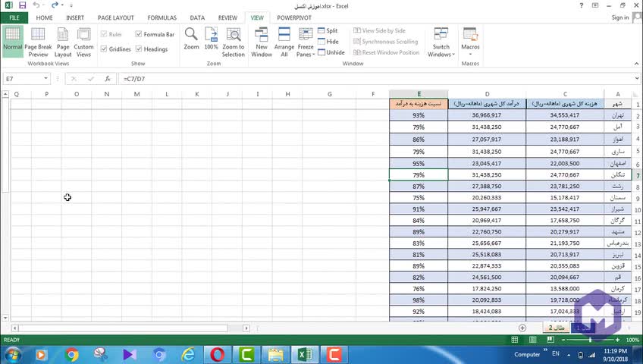
Task: Open Page Break Preview view
Action: 38,42
